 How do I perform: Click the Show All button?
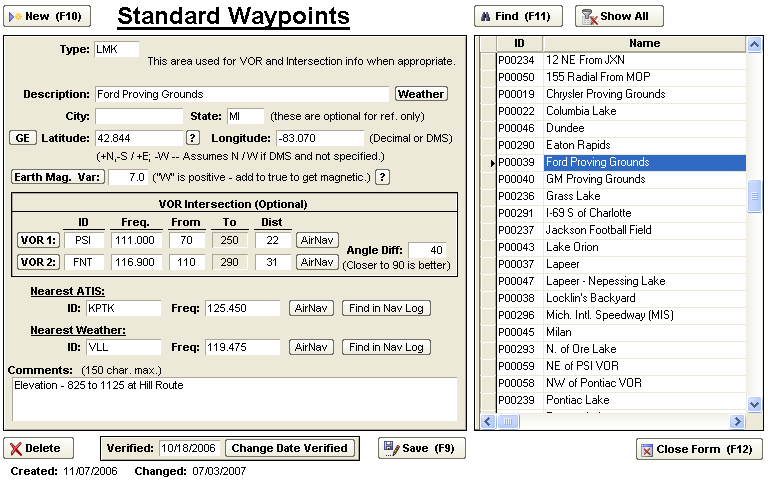(x=619, y=16)
